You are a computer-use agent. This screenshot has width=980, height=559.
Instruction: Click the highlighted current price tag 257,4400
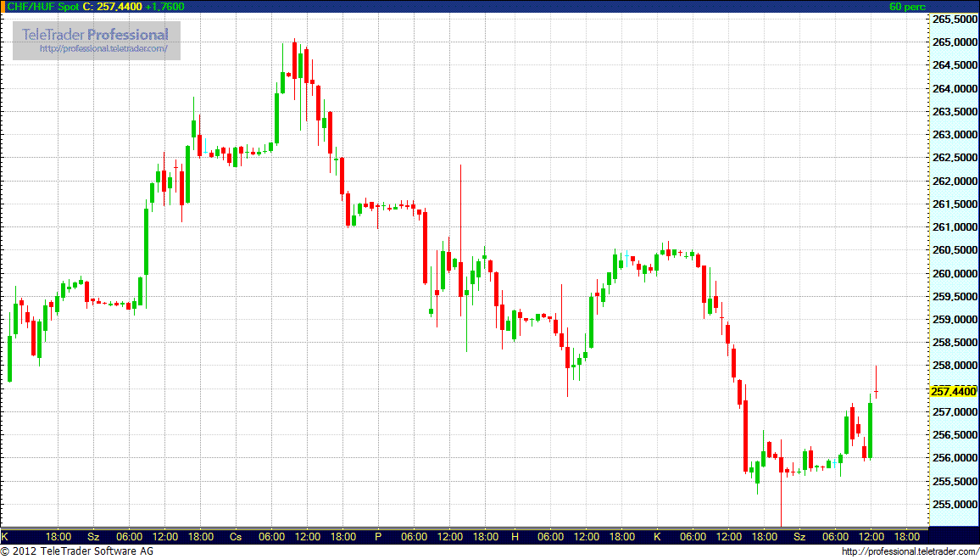(x=953, y=391)
